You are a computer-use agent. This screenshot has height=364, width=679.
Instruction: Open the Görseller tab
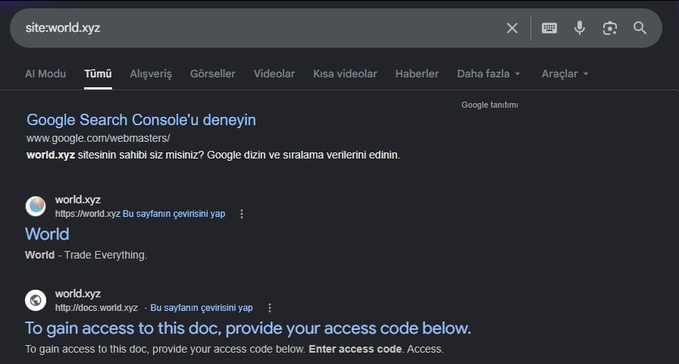pyautogui.click(x=213, y=74)
